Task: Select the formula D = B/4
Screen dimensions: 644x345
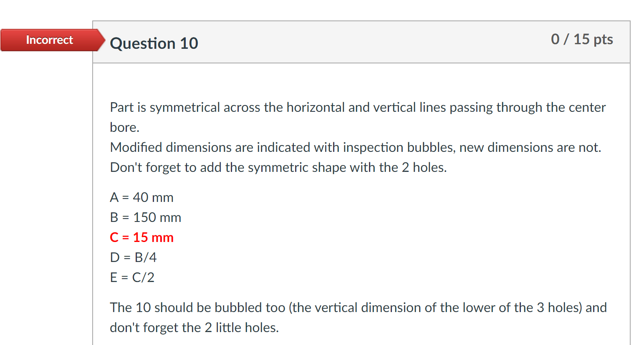Action: (133, 257)
